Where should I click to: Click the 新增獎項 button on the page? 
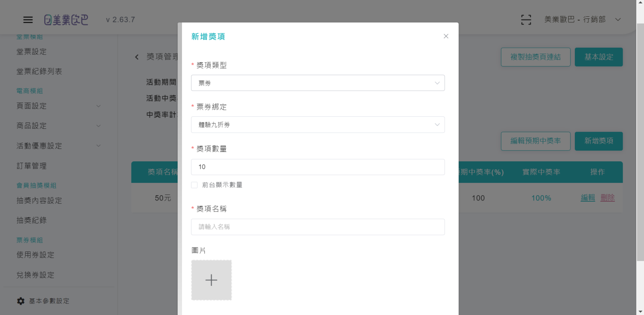click(599, 141)
